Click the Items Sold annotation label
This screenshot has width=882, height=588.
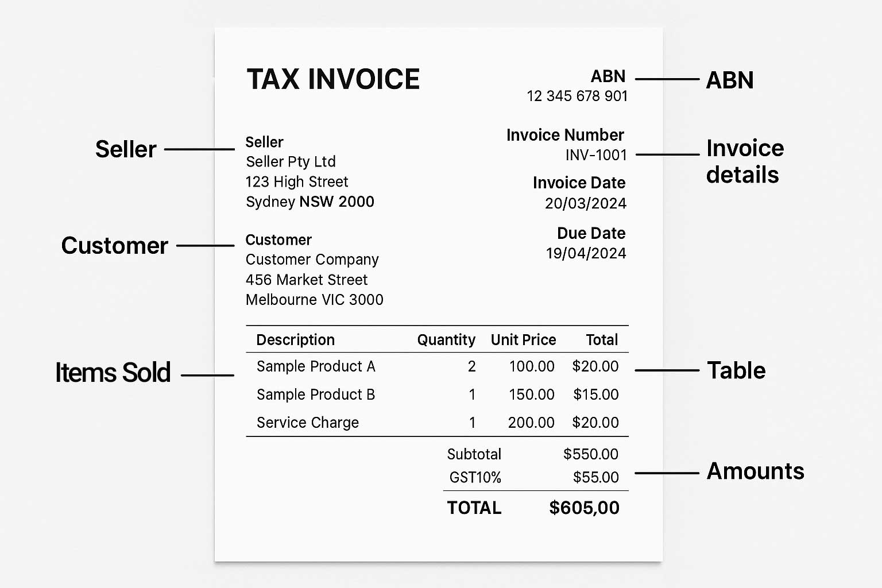point(113,373)
